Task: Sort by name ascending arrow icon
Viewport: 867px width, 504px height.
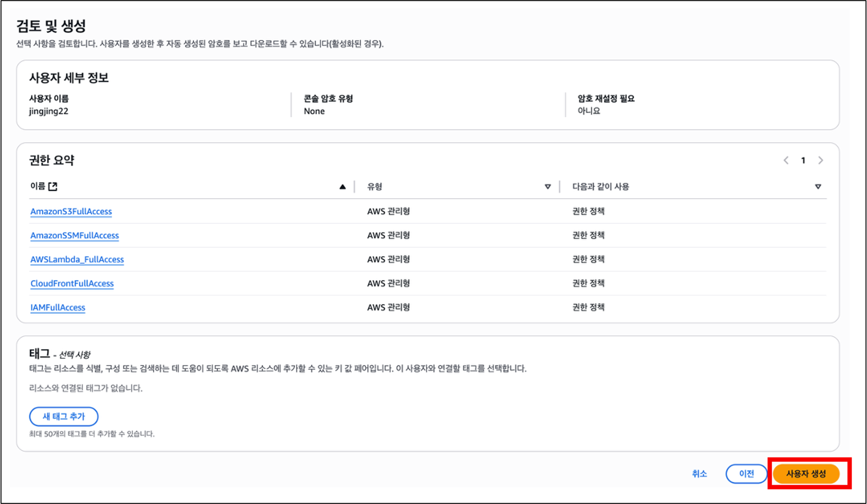Action: (342, 186)
